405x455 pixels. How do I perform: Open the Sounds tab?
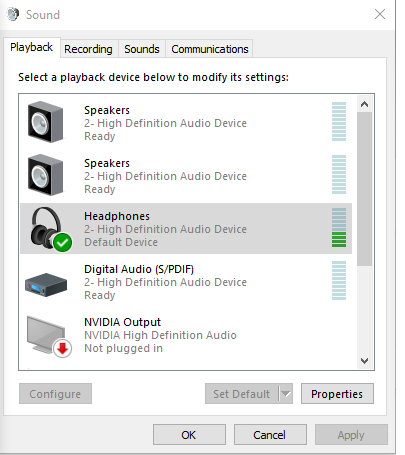tap(142, 49)
